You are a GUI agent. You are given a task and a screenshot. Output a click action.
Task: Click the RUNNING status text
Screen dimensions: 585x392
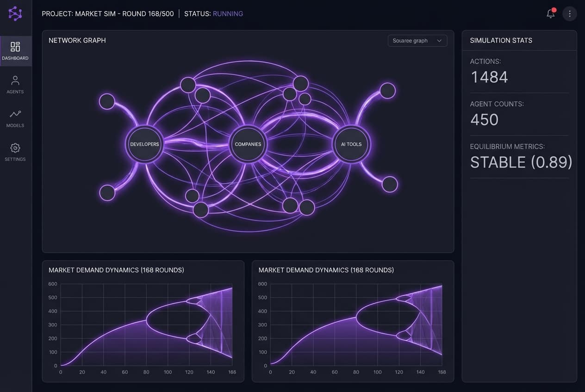pyautogui.click(x=228, y=13)
